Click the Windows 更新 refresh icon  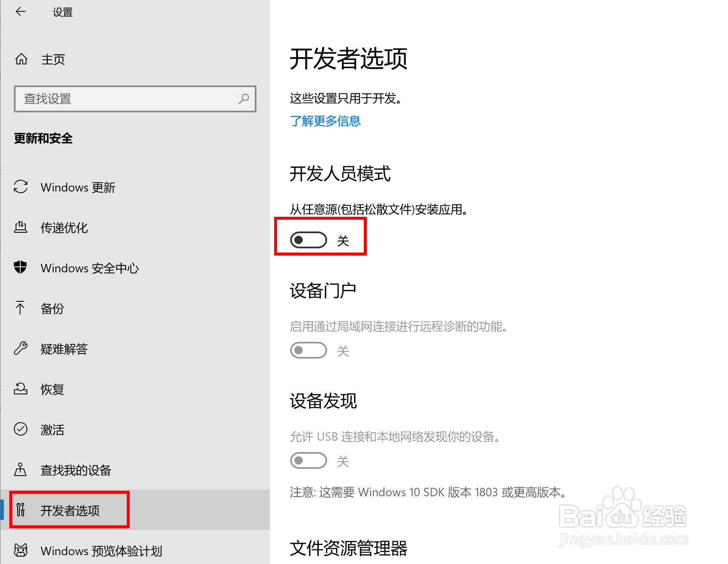pos(21,187)
